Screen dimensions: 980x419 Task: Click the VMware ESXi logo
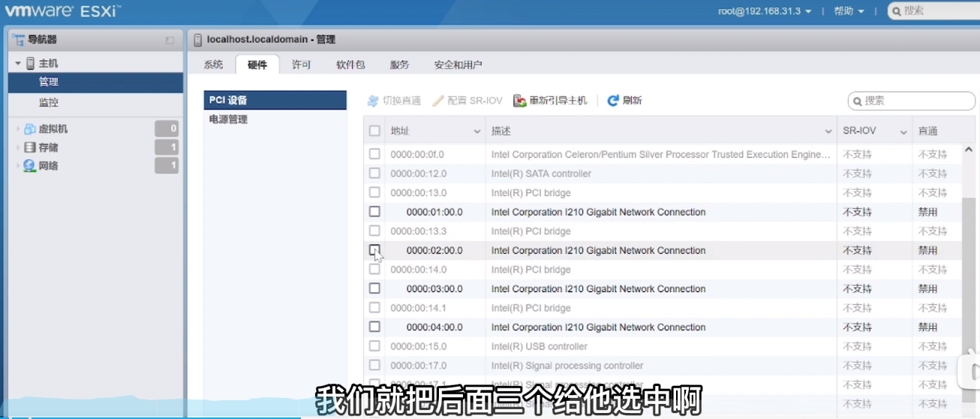click(62, 11)
